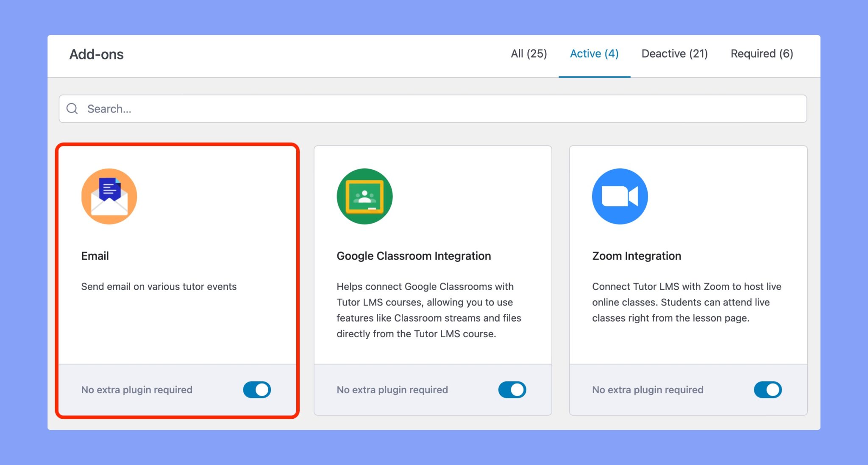Open the All (25) tab
Image resolution: width=868 pixels, height=465 pixels.
(x=529, y=54)
